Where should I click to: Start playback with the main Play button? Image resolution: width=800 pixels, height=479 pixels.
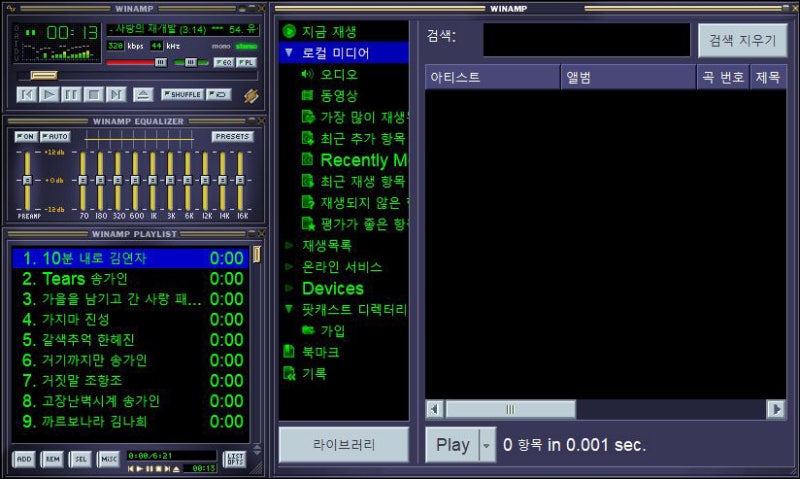click(49, 95)
